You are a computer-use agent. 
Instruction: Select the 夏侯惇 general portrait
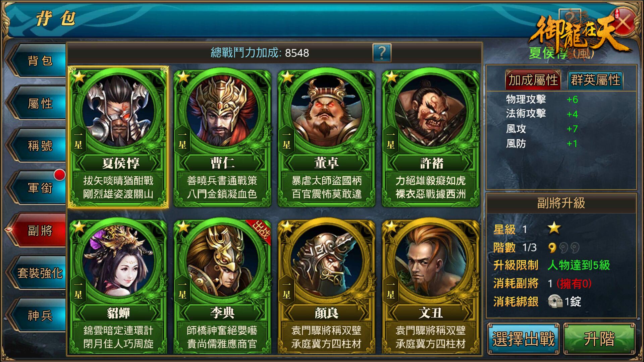pos(118,137)
